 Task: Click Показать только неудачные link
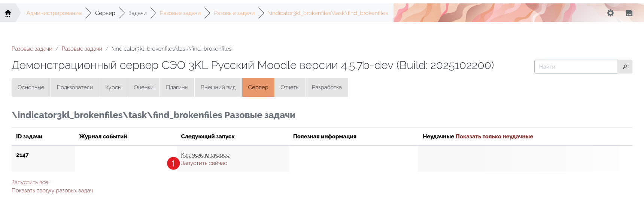click(494, 136)
